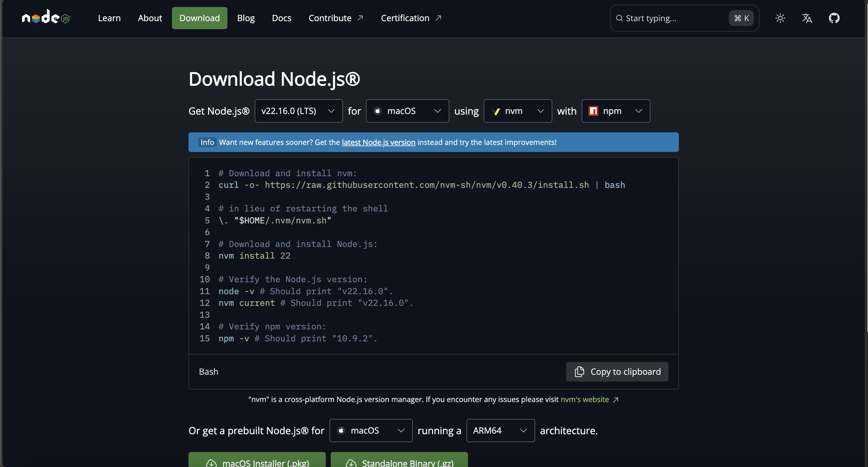
Task: Click the copy icon on Copy to clipboard
Action: pos(579,372)
